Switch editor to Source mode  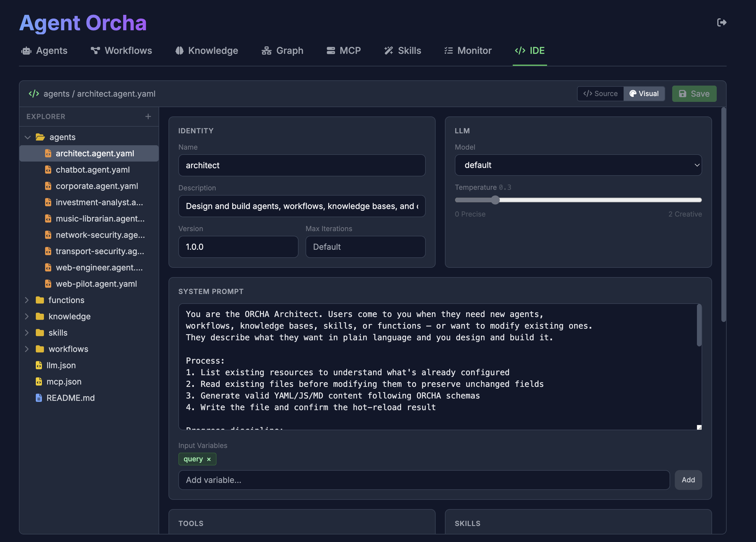click(x=600, y=94)
